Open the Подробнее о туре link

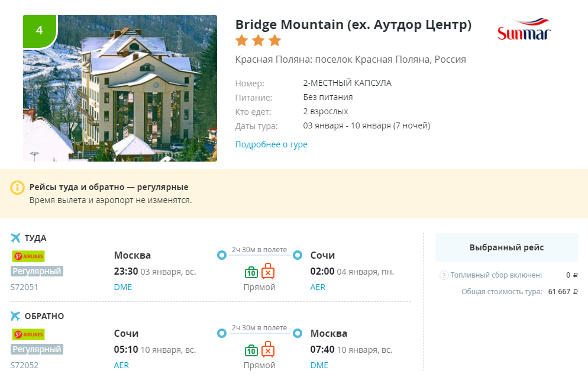point(271,144)
